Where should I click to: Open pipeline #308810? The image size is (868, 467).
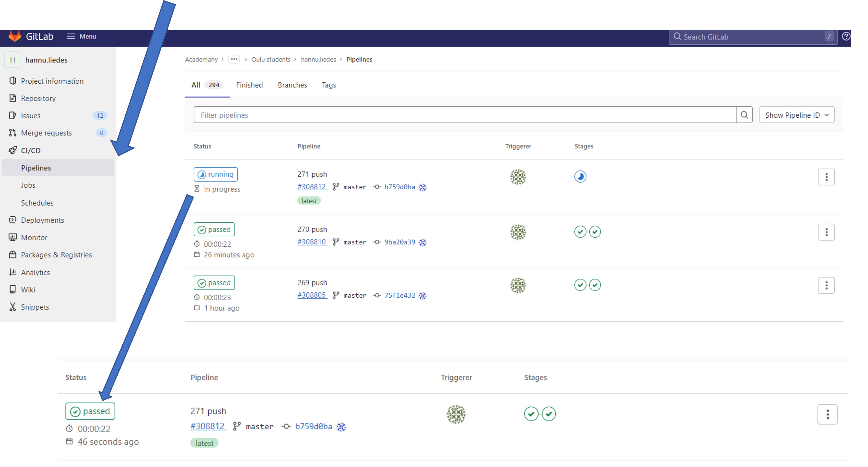click(x=312, y=242)
